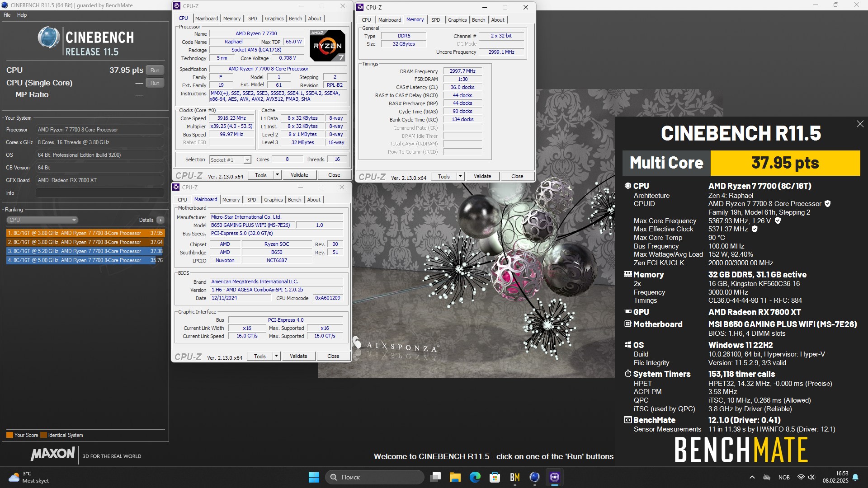Click the taskbar search box
Screen dimensions: 868x488
click(x=374, y=477)
